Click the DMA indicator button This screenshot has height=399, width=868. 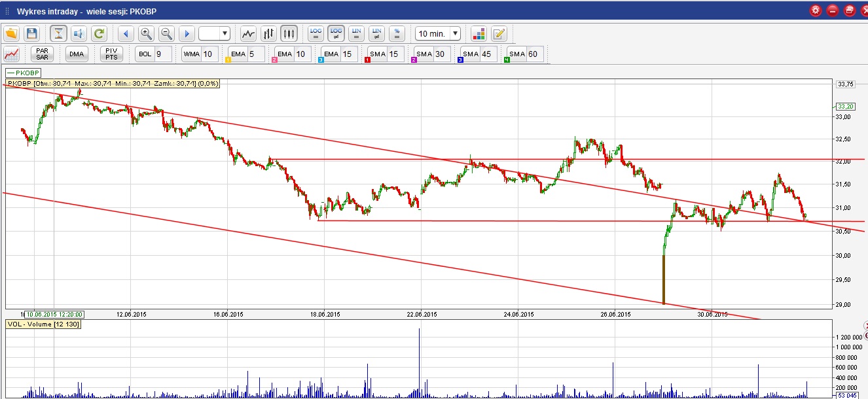click(x=77, y=54)
